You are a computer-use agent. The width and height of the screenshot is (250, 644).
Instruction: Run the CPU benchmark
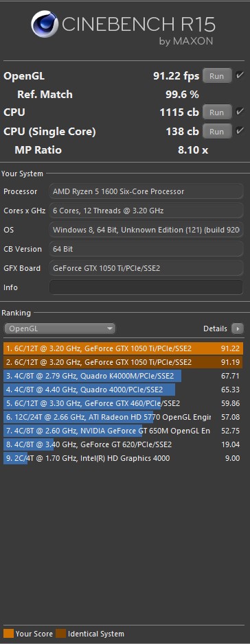(x=217, y=112)
